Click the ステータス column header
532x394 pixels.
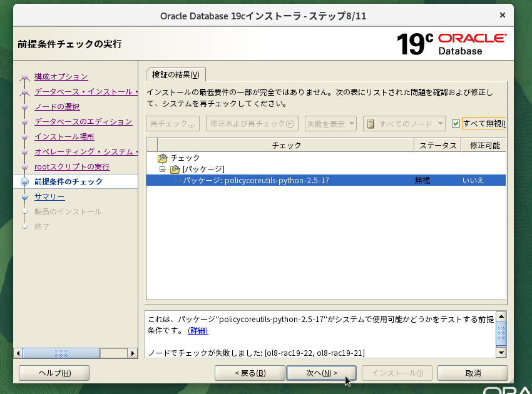(437, 146)
